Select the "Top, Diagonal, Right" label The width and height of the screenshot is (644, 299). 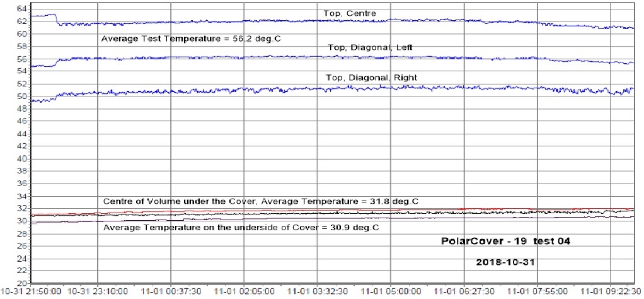[372, 78]
